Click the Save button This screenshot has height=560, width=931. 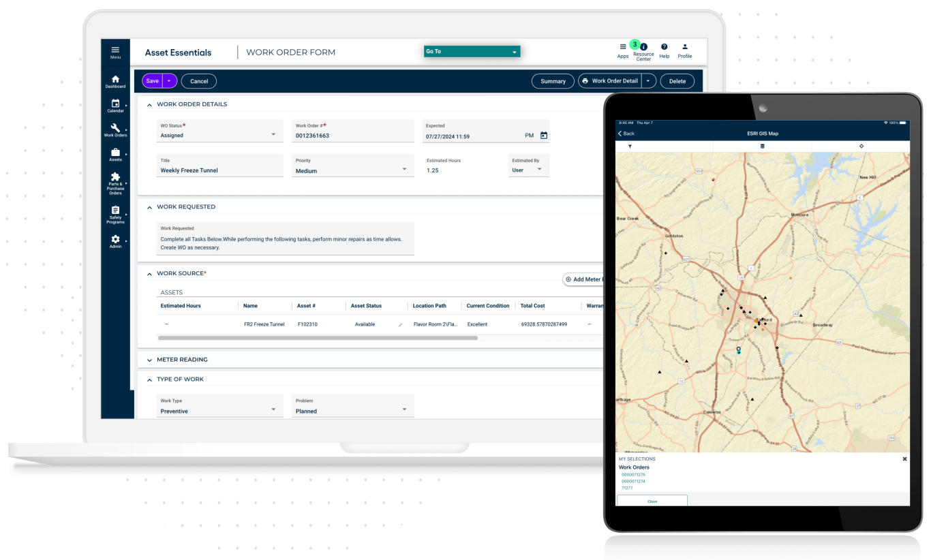152,80
